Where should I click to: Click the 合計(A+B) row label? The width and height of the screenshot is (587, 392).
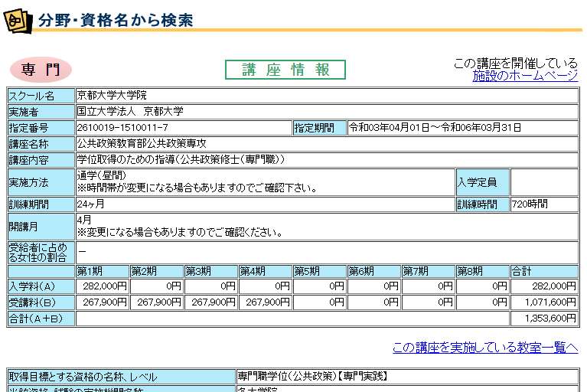tap(41, 318)
